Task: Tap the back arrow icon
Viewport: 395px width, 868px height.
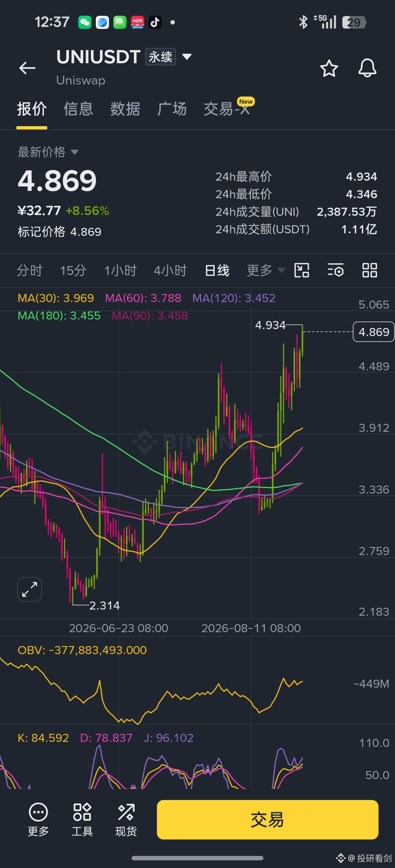Action: [x=27, y=68]
